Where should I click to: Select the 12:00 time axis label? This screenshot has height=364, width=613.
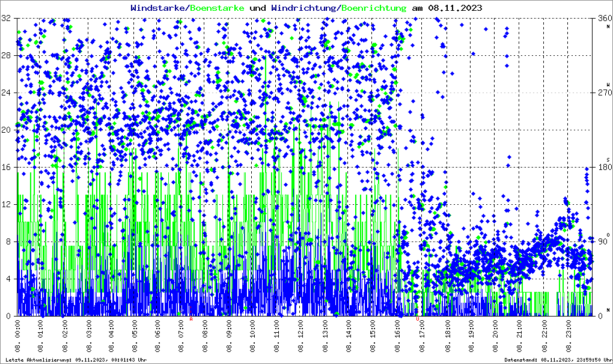[300, 336]
